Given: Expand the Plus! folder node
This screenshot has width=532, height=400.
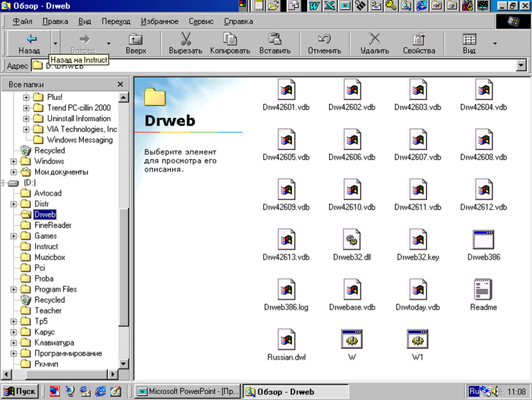Looking at the screenshot, I should [x=26, y=97].
